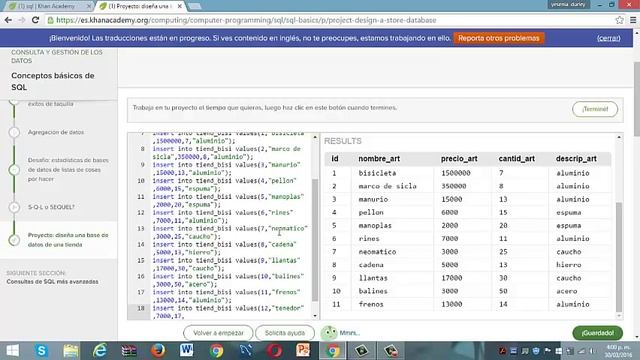640x360 pixels.
Task: Click the address bar URL
Action: point(246,20)
